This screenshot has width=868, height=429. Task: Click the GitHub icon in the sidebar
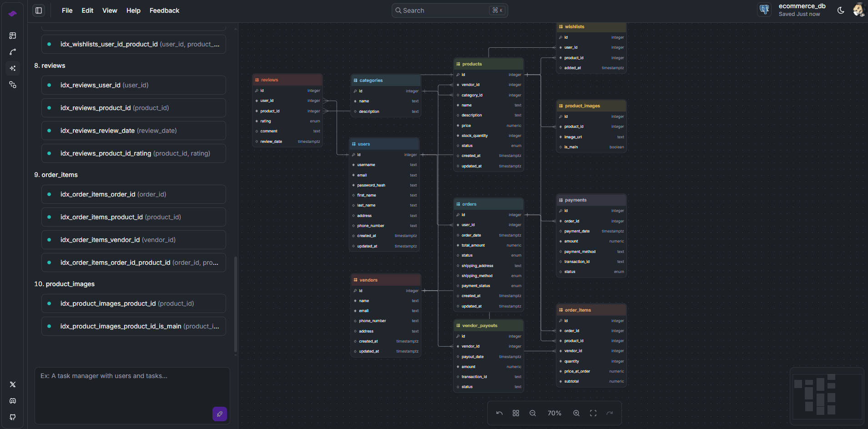13,417
